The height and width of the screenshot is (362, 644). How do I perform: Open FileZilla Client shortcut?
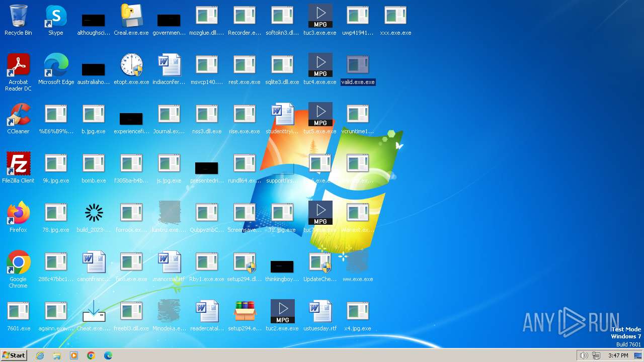(18, 163)
